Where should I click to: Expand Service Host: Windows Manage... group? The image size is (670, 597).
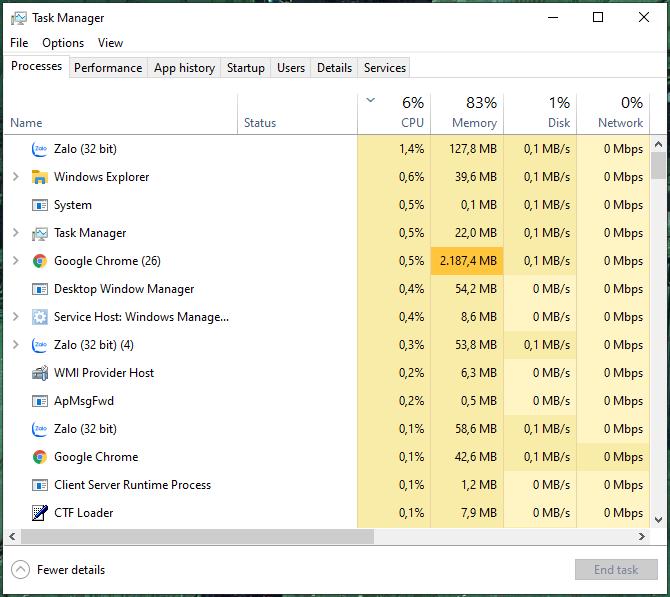coord(15,317)
